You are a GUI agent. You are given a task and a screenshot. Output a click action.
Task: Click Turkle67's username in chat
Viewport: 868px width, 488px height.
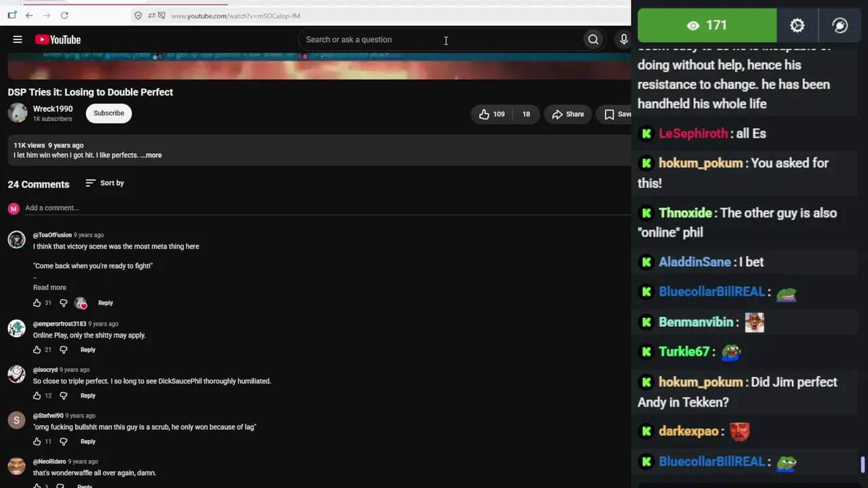pyautogui.click(x=684, y=352)
